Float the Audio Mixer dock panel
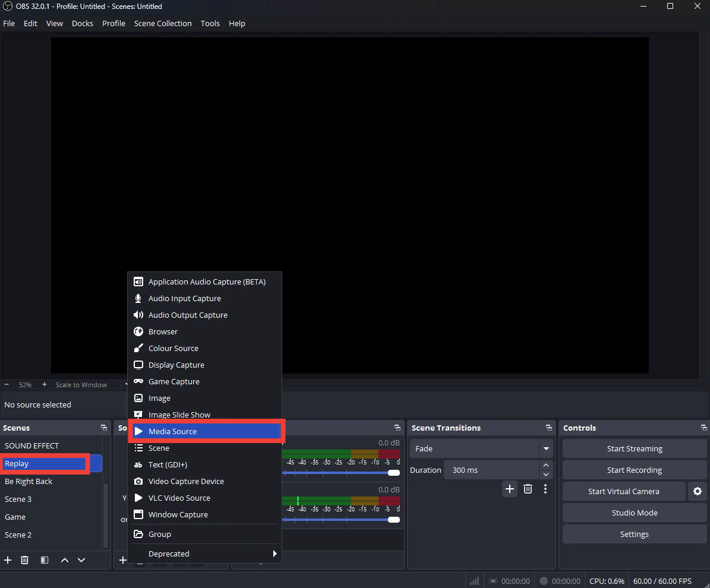 tap(397, 428)
